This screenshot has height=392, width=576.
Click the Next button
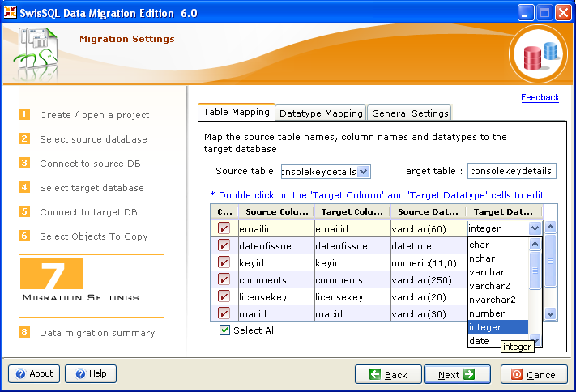[x=458, y=374]
